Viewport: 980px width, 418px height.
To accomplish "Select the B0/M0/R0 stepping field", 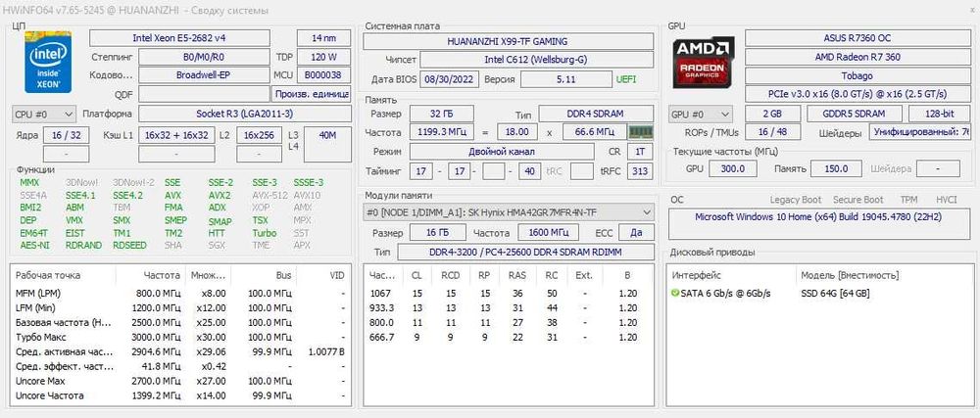I will click(204, 58).
